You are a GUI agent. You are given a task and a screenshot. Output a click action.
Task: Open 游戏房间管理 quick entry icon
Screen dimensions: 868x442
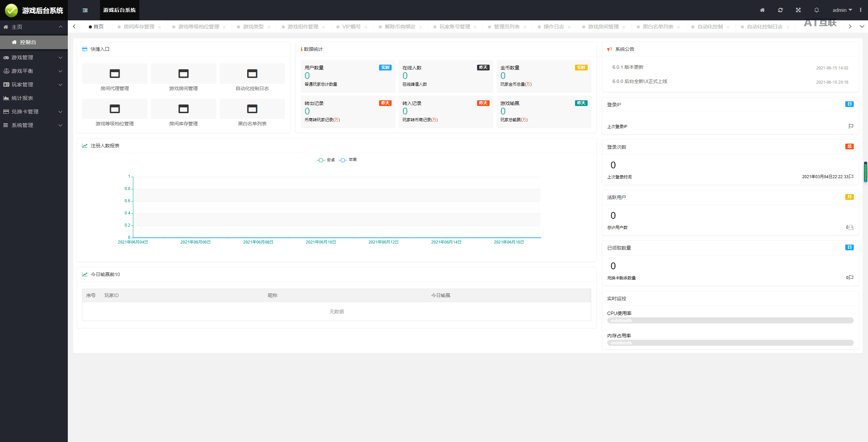pos(183,73)
